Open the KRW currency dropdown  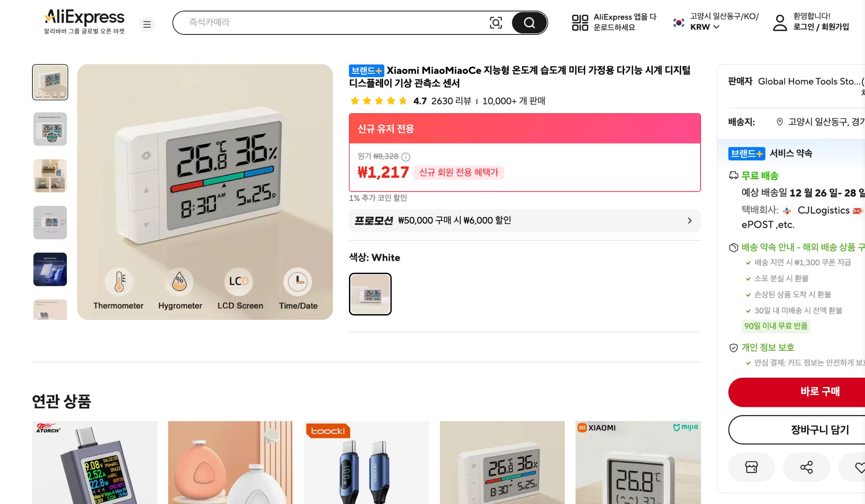pyautogui.click(x=705, y=27)
